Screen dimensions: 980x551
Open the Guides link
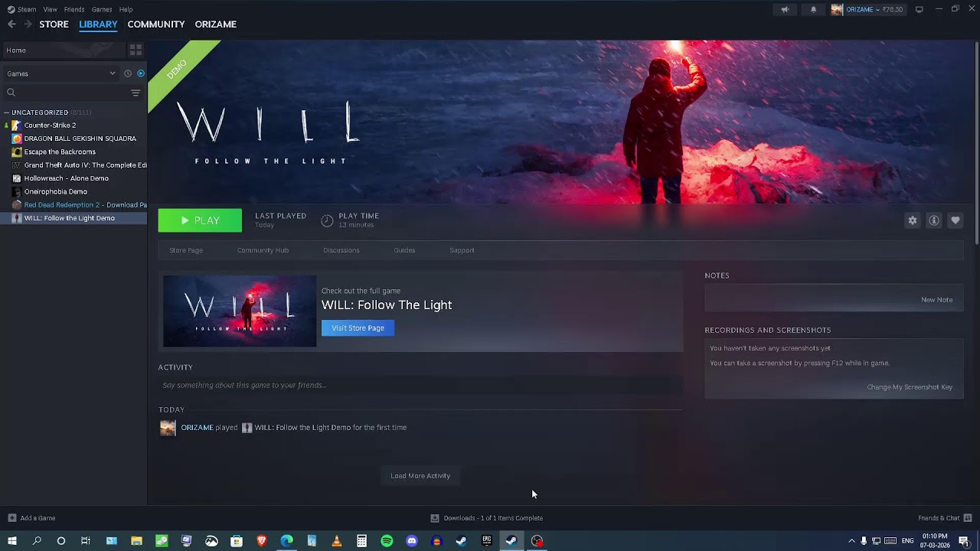point(404,250)
